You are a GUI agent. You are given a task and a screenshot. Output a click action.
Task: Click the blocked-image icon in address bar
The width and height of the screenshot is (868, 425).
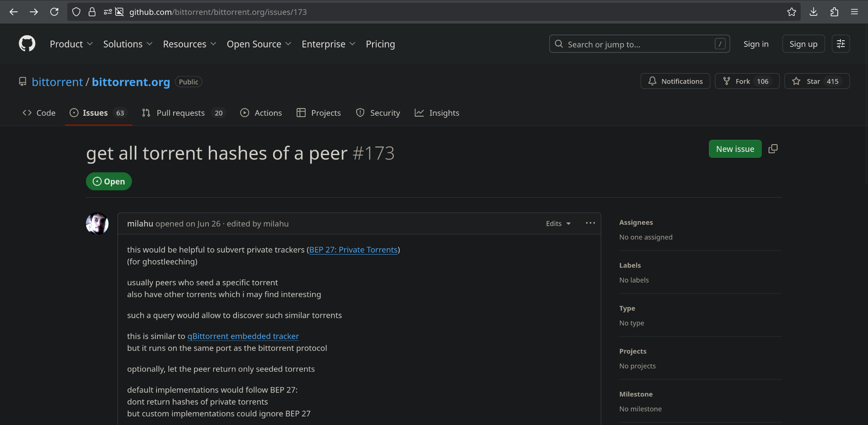[119, 12]
